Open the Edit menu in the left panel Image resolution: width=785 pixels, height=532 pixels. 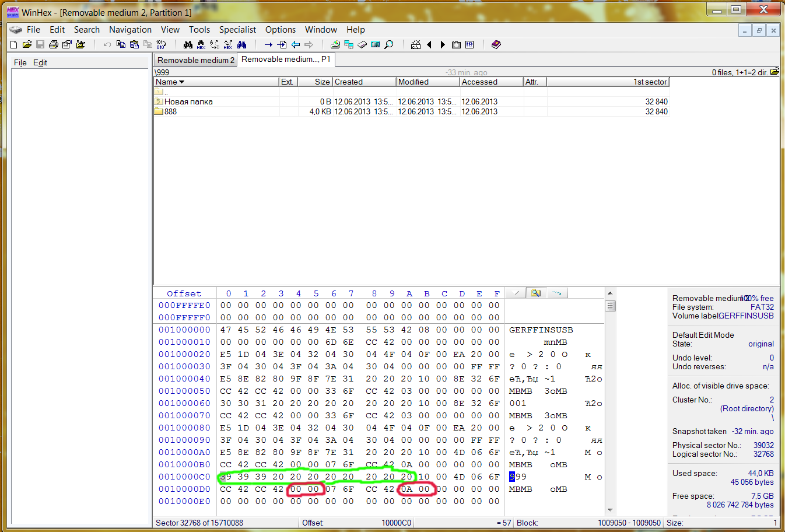tap(40, 62)
